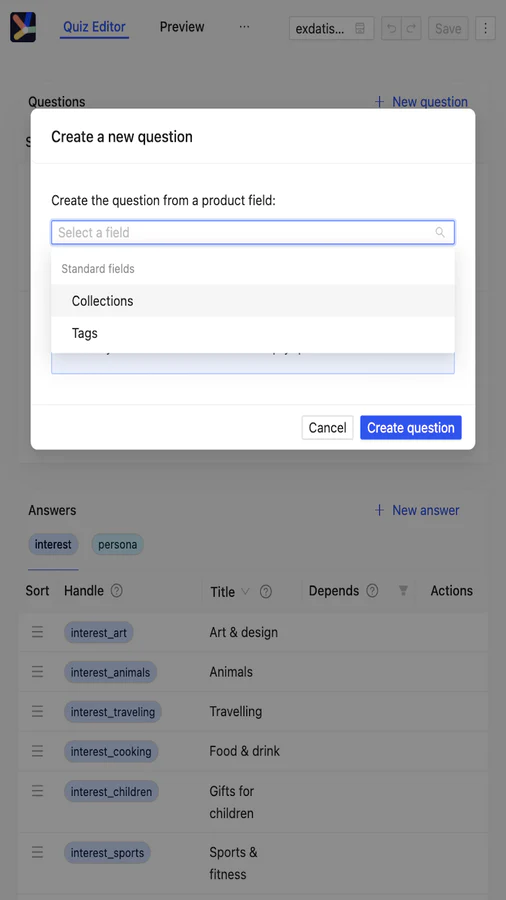This screenshot has width=506, height=900.
Task: Click the search icon in field selector
Action: click(440, 232)
